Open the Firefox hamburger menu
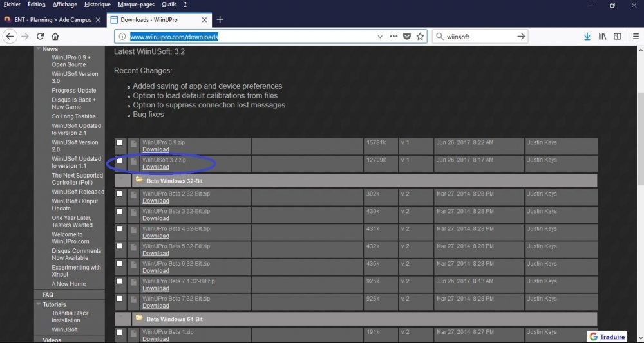Screen dimensions: 644x343 pos(636,37)
